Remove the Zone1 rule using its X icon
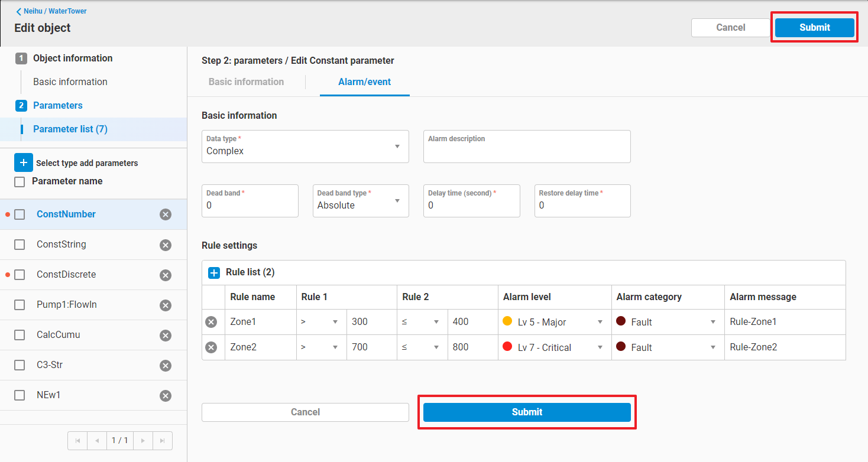 pos(211,322)
